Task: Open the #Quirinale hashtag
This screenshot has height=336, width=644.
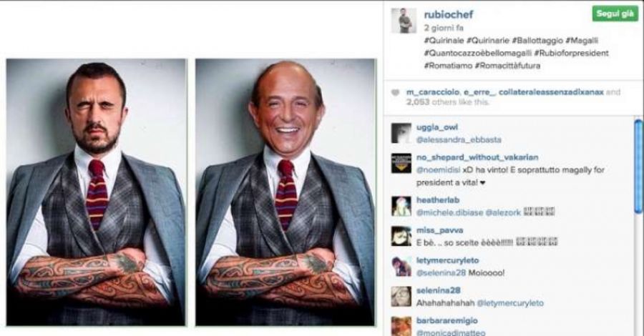Action: pyautogui.click(x=444, y=40)
